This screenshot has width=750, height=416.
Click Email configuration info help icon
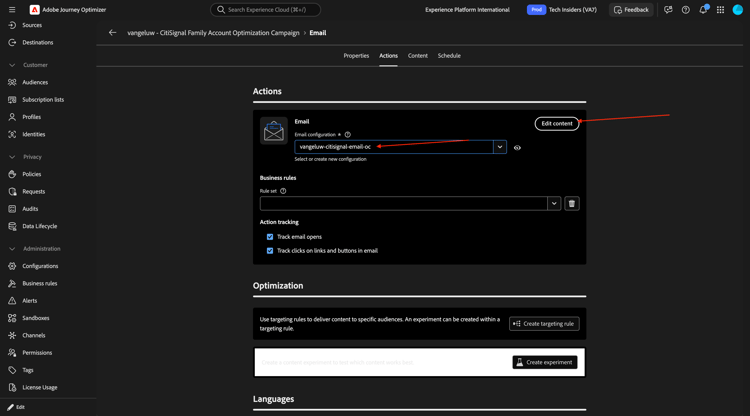tap(348, 135)
